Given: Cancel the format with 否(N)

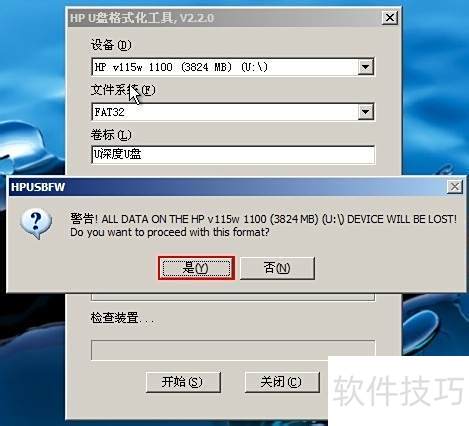Looking at the screenshot, I should [x=277, y=268].
